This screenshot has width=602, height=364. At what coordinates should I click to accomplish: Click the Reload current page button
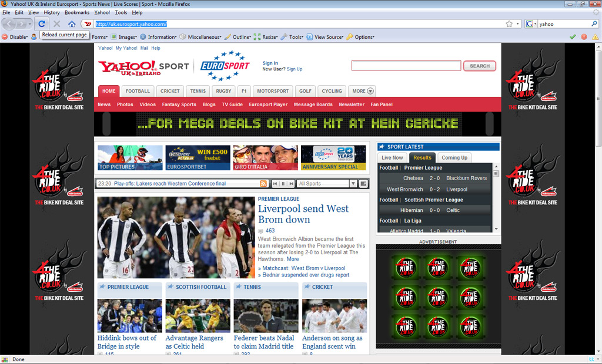42,24
